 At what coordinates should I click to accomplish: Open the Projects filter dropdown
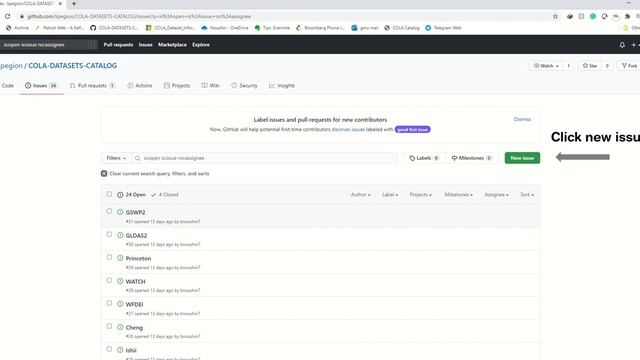click(x=420, y=195)
